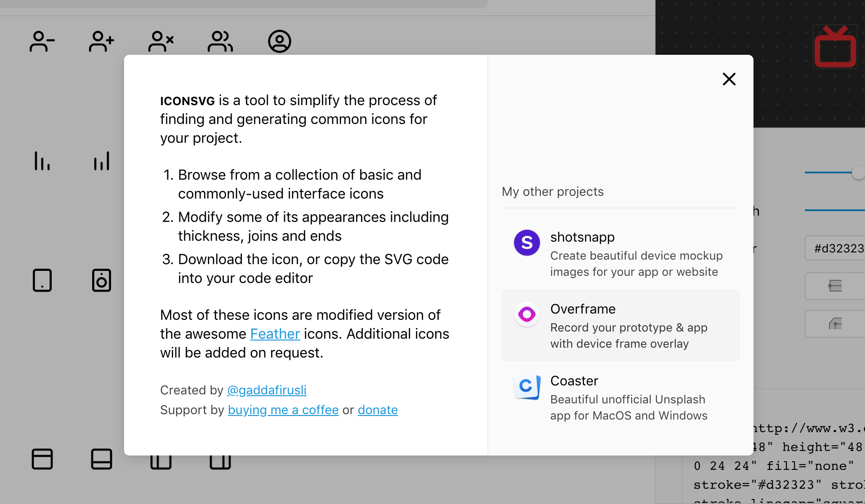Open the shotsnapp project entry
The height and width of the screenshot is (504, 865).
pos(620,254)
